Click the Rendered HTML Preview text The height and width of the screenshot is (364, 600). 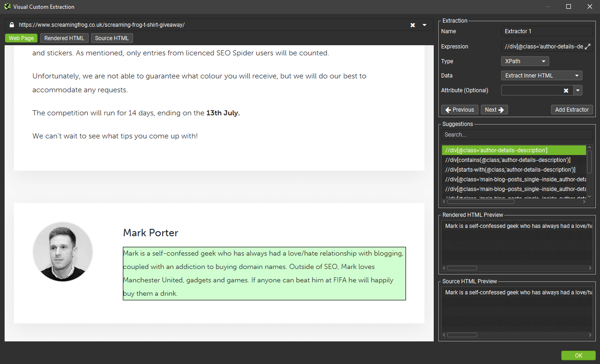click(518, 226)
